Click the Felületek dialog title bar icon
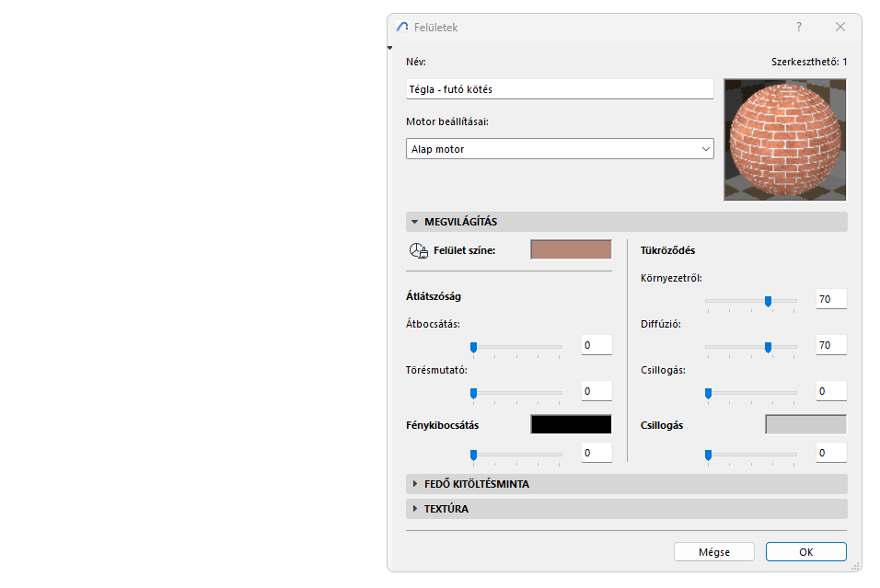The height and width of the screenshot is (588, 880). click(x=401, y=27)
